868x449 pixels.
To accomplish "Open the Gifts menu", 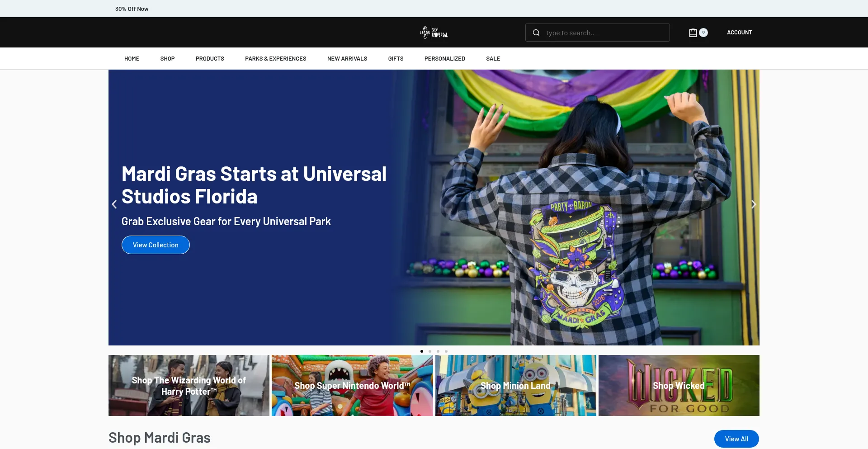I will pyautogui.click(x=396, y=59).
